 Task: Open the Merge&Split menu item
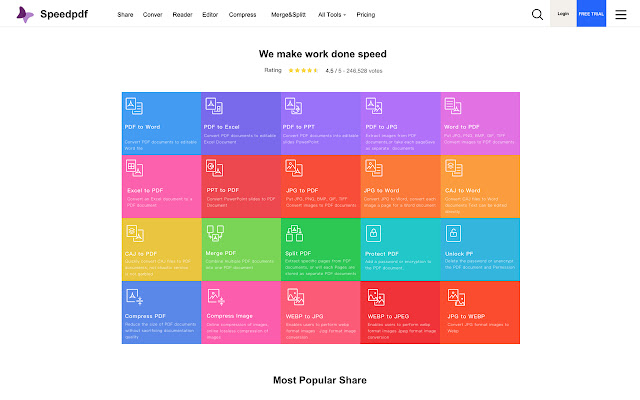[288, 15]
